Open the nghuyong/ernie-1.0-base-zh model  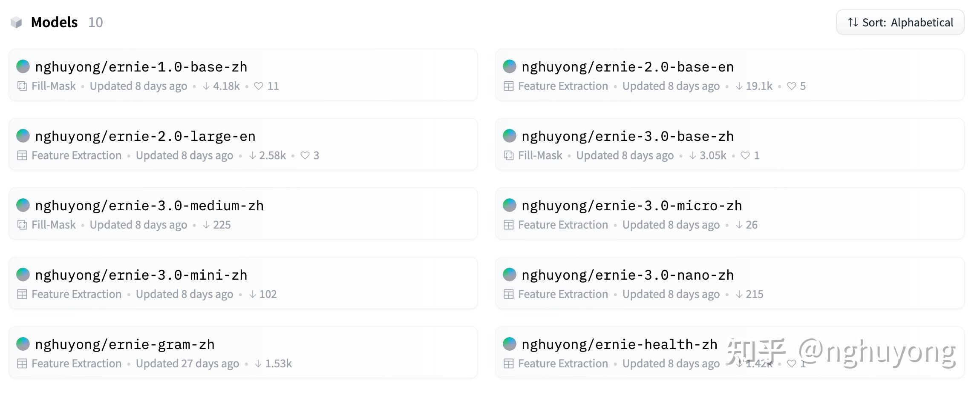(141, 67)
